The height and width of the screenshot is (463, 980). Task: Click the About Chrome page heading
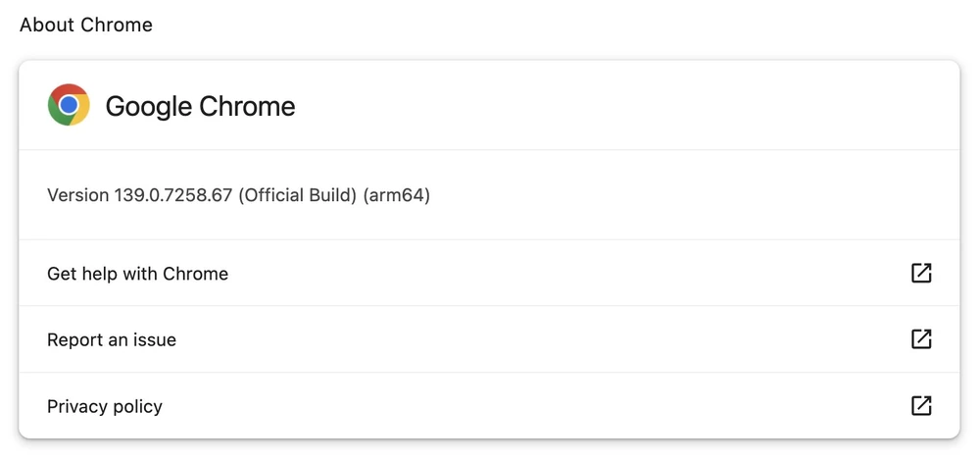86,26
